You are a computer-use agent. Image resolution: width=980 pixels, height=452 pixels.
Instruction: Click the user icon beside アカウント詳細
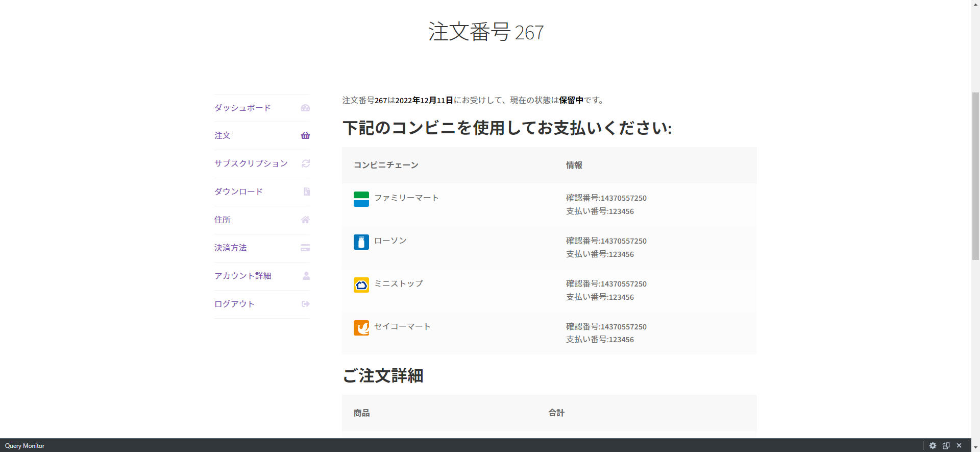(x=306, y=276)
